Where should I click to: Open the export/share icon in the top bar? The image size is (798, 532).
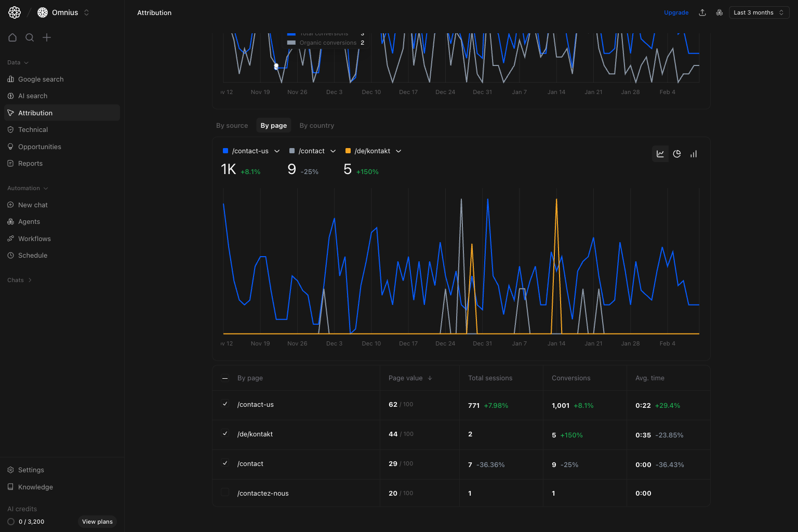click(x=702, y=12)
